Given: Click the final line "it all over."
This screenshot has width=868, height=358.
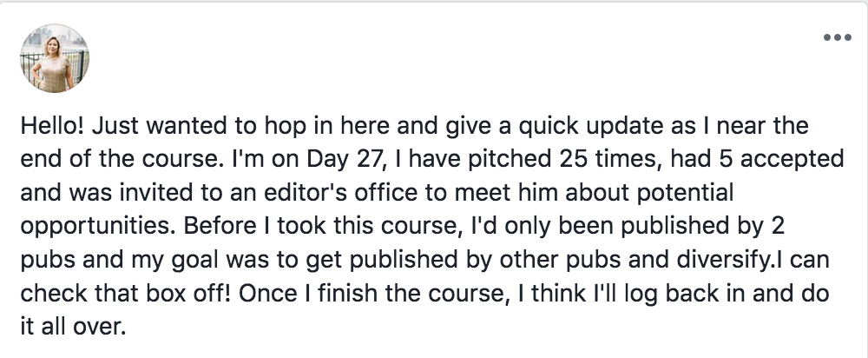Looking at the screenshot, I should [75, 330].
